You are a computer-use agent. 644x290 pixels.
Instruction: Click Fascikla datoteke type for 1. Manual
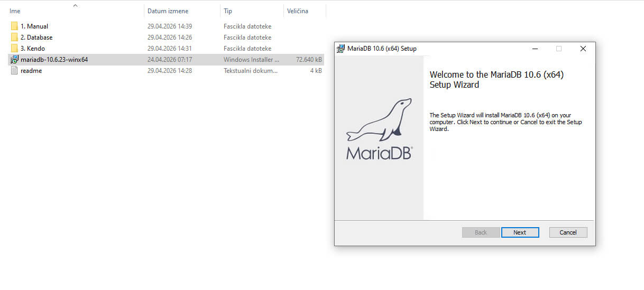[x=247, y=26]
